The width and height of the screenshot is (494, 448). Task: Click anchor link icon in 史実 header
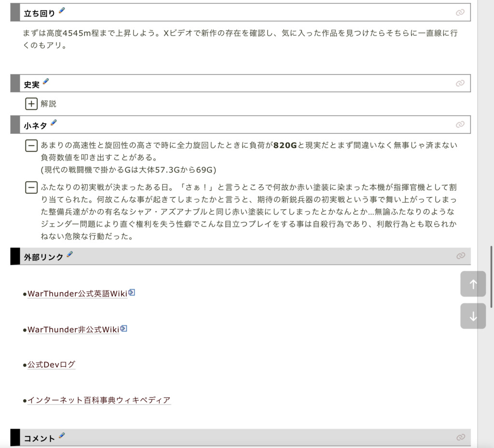tap(460, 84)
